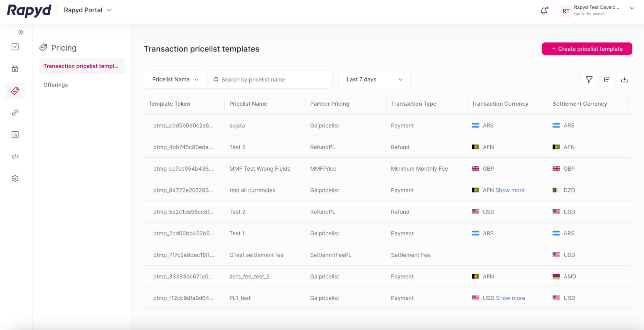Click the checkmark task icon in the sidebar
Image resolution: width=644 pixels, height=330 pixels.
point(15,47)
